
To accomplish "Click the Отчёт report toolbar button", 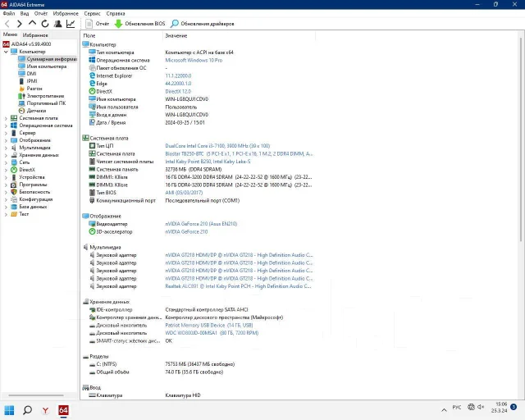I will 98,24.
